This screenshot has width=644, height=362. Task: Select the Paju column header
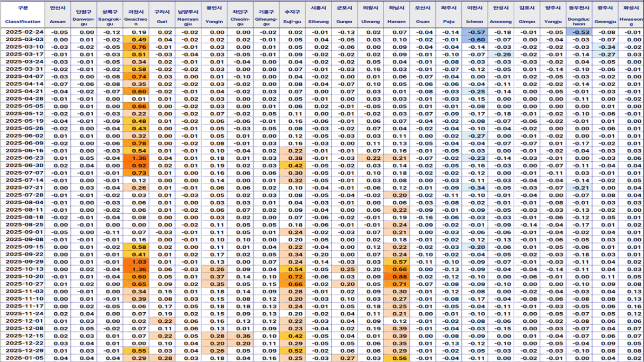448,15
